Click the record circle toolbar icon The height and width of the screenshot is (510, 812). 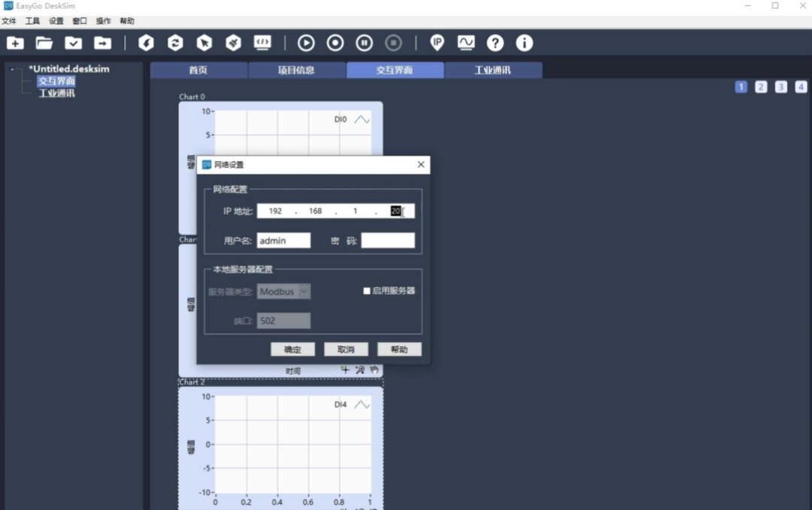335,43
